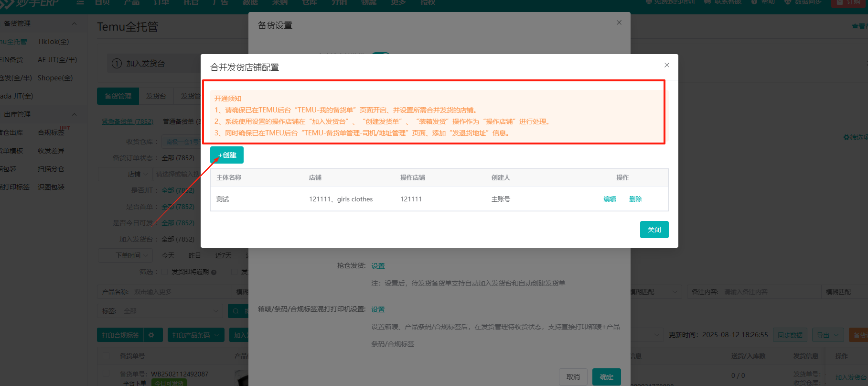Edit the 测试 row via 编辑 link
Image resolution: width=868 pixels, height=386 pixels.
(610, 199)
